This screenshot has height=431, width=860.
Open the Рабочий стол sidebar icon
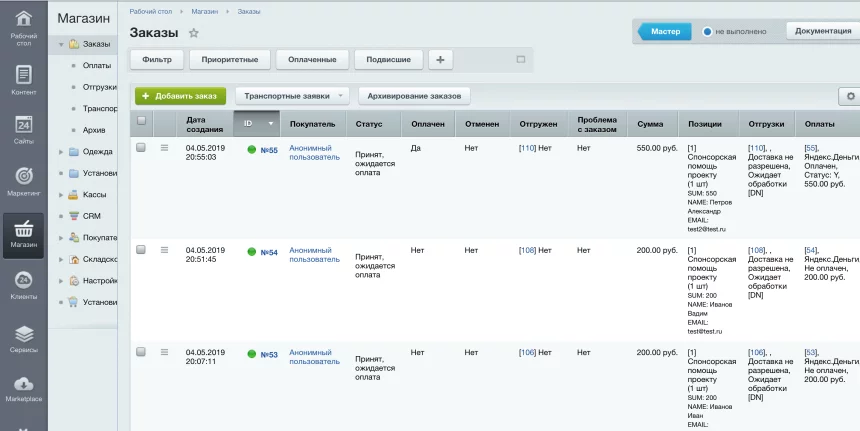tap(23, 21)
